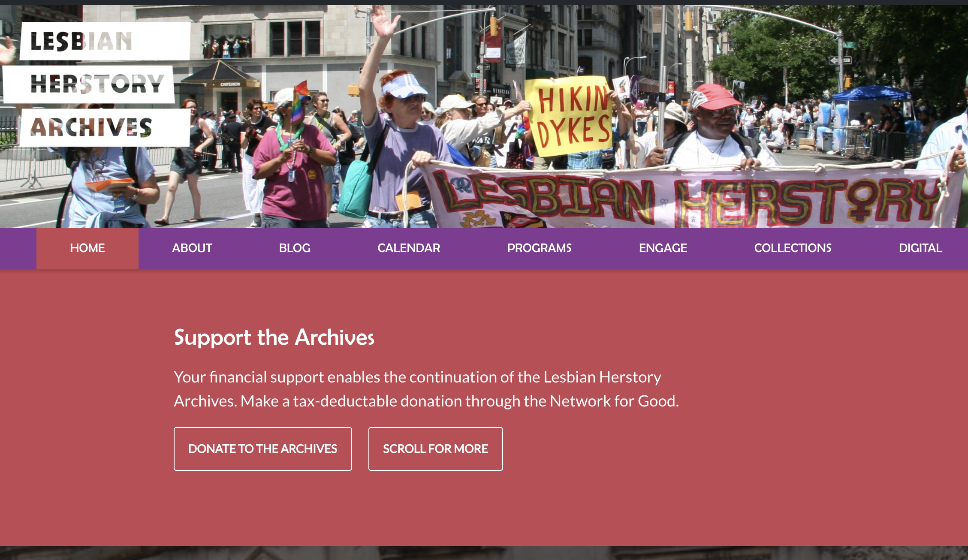Image resolution: width=968 pixels, height=560 pixels.
Task: Open the COLLECTIONS menu item
Action: [793, 248]
